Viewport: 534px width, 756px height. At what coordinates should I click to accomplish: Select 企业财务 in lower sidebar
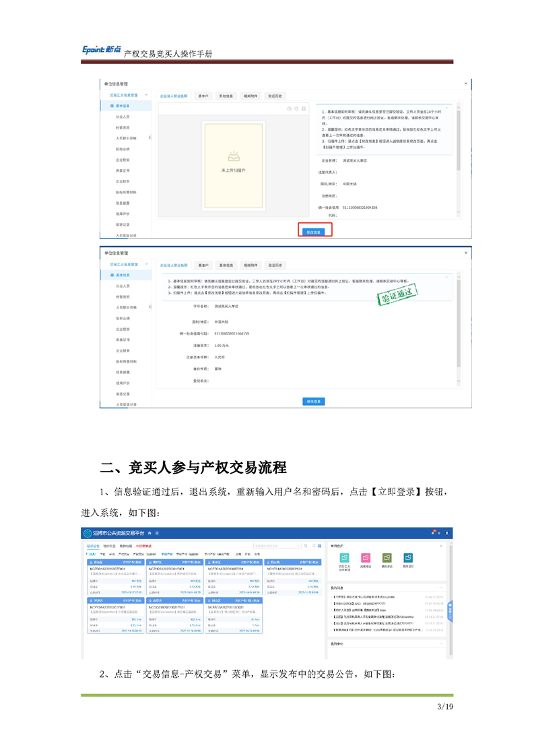pyautogui.click(x=123, y=350)
